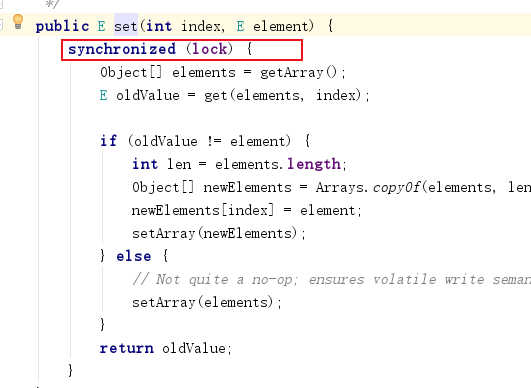Click the 'int' keyword before len
Viewport: 531px width, 388px height.
coord(145,164)
